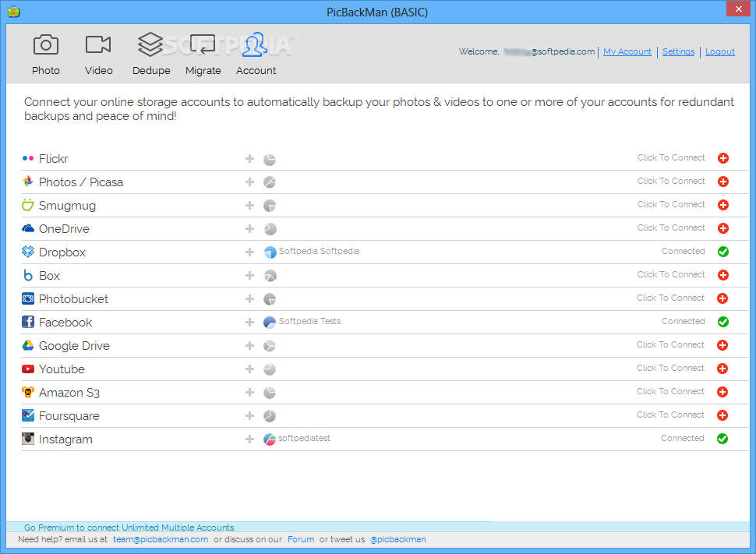
Task: Click OneDrive 'Click To Connect' text
Action: tap(671, 228)
